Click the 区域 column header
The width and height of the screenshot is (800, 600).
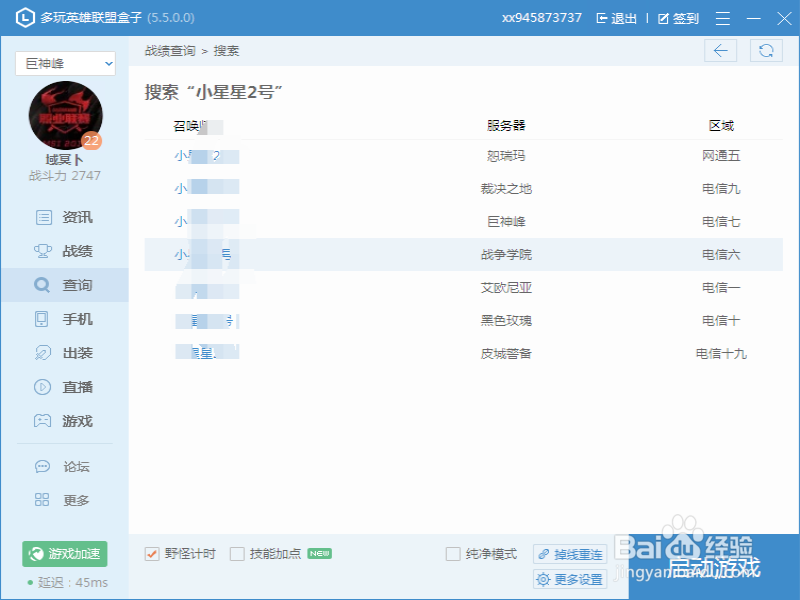pyautogui.click(x=721, y=126)
